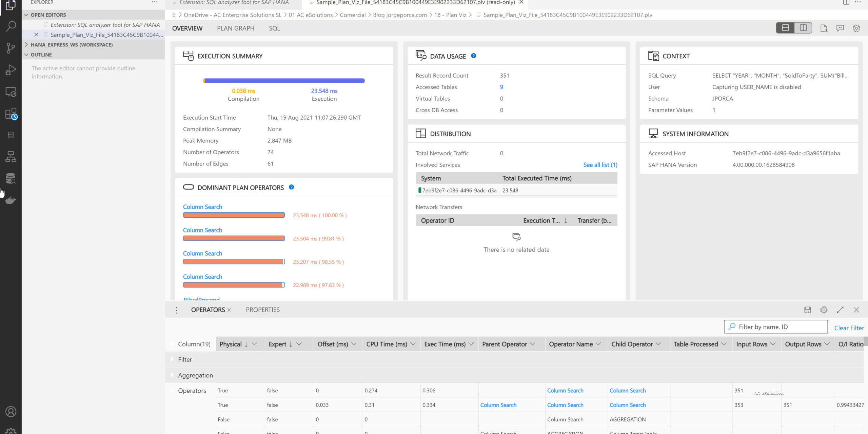
Task: Open Source Control view in activity bar
Action: point(11,48)
